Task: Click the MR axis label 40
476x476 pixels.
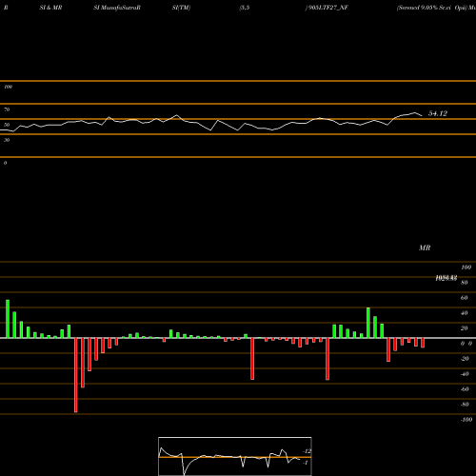Action: pyautogui.click(x=465, y=313)
